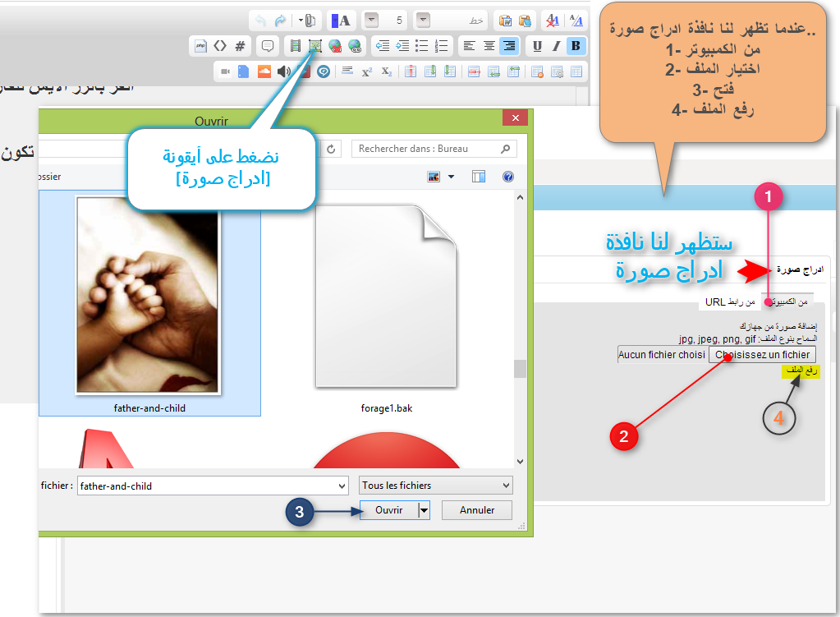The width and height of the screenshot is (840, 617).
Task: Click the insert horizontal line icon
Action: 347,70
